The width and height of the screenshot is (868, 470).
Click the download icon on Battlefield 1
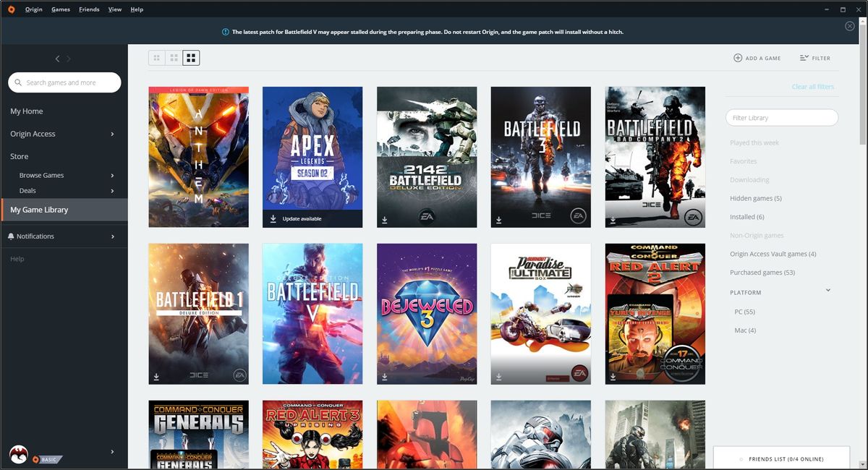(156, 375)
